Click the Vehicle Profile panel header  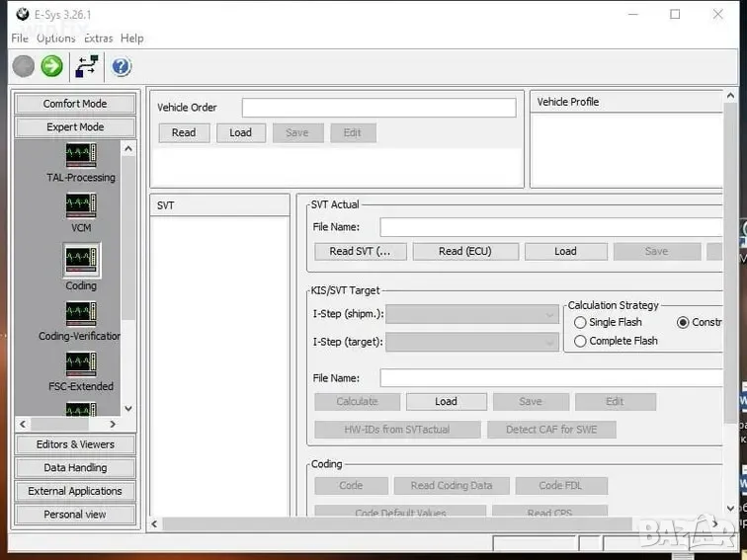click(x=626, y=102)
